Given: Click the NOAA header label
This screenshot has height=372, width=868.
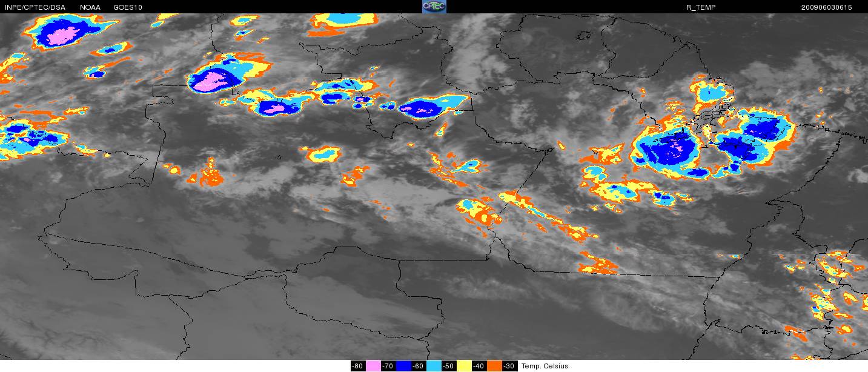Looking at the screenshot, I should (x=90, y=7).
